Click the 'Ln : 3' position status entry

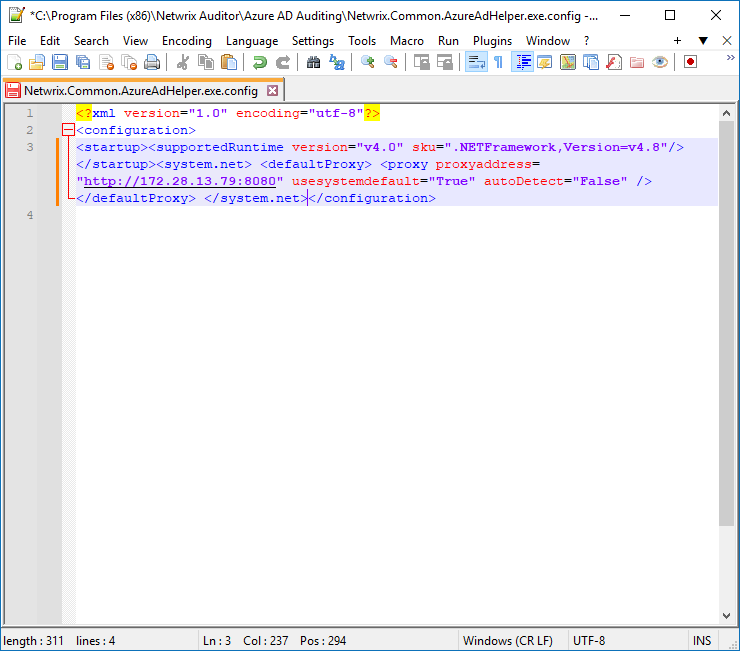click(217, 641)
